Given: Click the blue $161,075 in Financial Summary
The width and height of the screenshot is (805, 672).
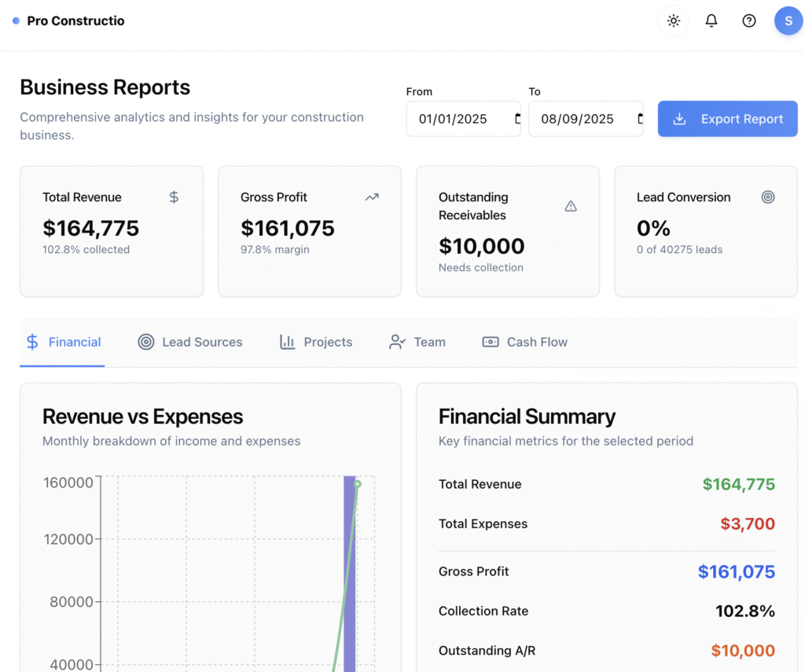Looking at the screenshot, I should point(736,571).
